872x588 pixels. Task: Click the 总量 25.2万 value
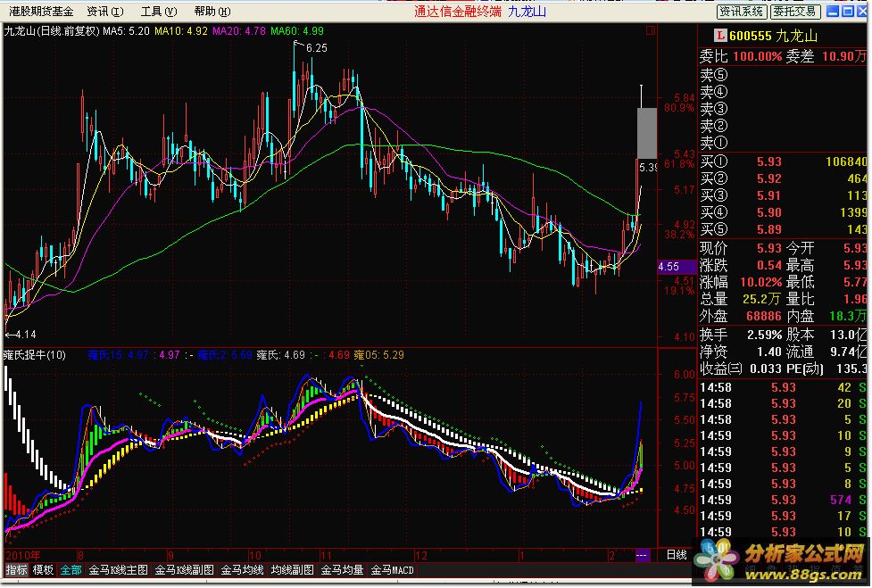pos(762,300)
